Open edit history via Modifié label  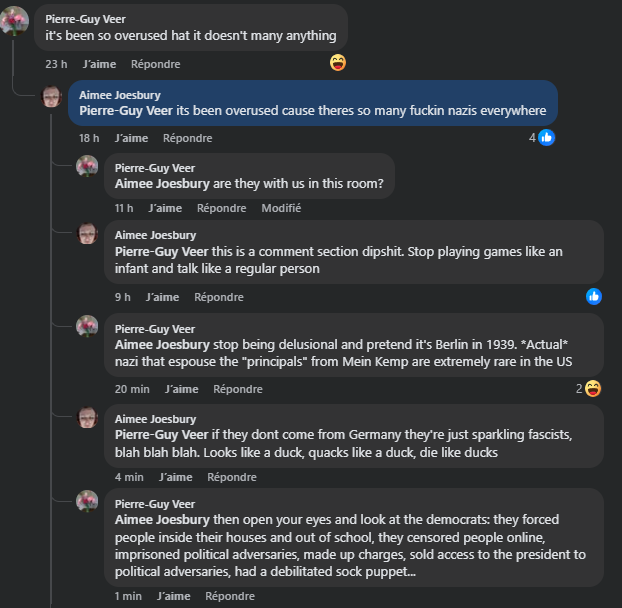(281, 208)
